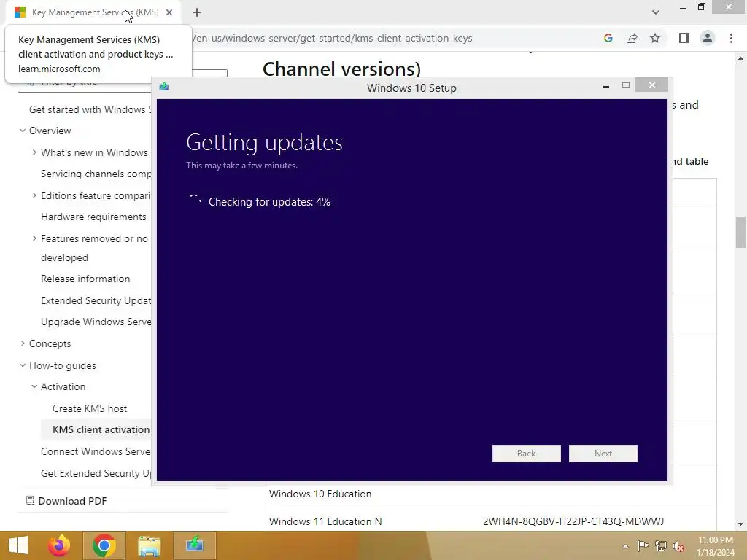
Task: Open Chrome three-dot menu
Action: tap(731, 38)
